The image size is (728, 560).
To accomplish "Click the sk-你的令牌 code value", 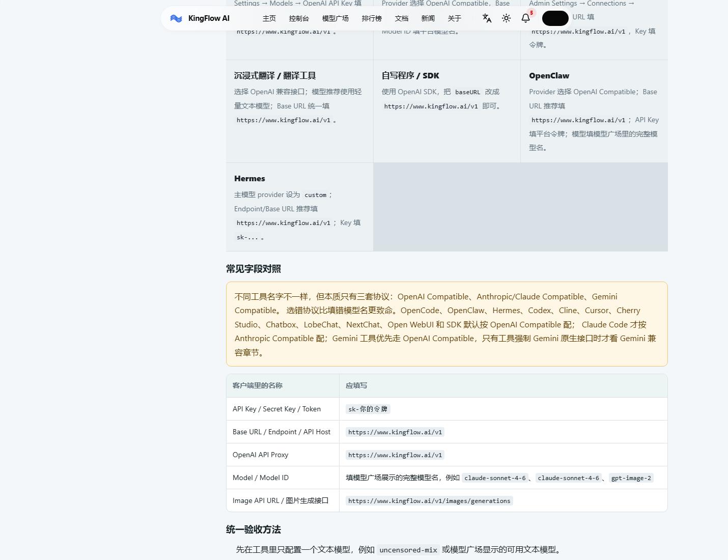I will tap(368, 409).
